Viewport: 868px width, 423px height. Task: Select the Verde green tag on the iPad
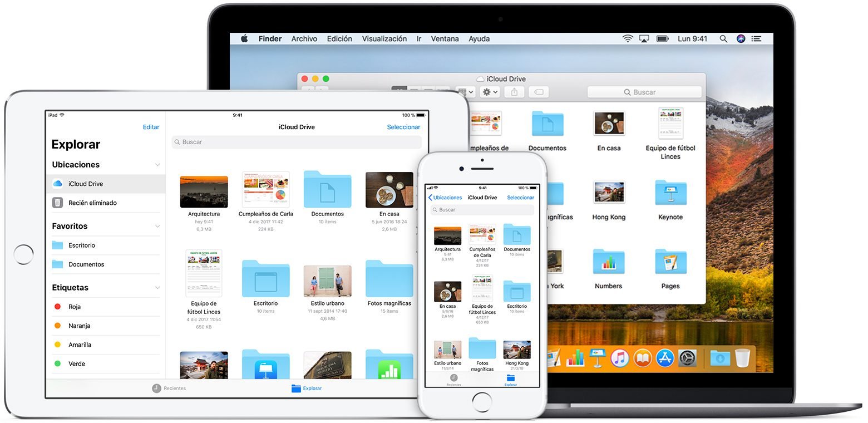click(106, 363)
